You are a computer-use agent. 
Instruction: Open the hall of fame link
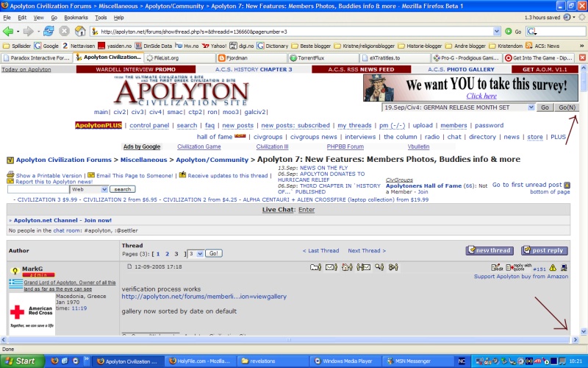[x=215, y=137]
